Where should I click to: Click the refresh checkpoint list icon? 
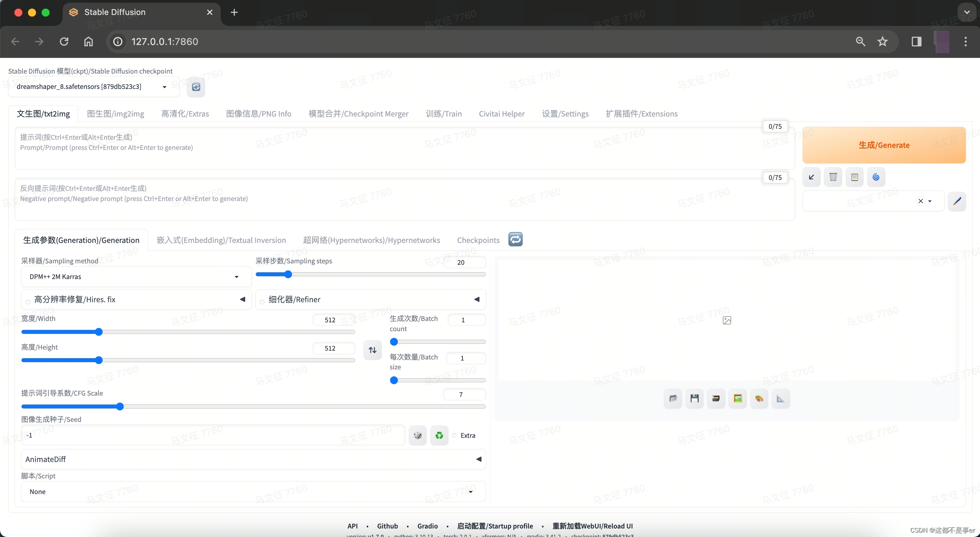pyautogui.click(x=196, y=87)
